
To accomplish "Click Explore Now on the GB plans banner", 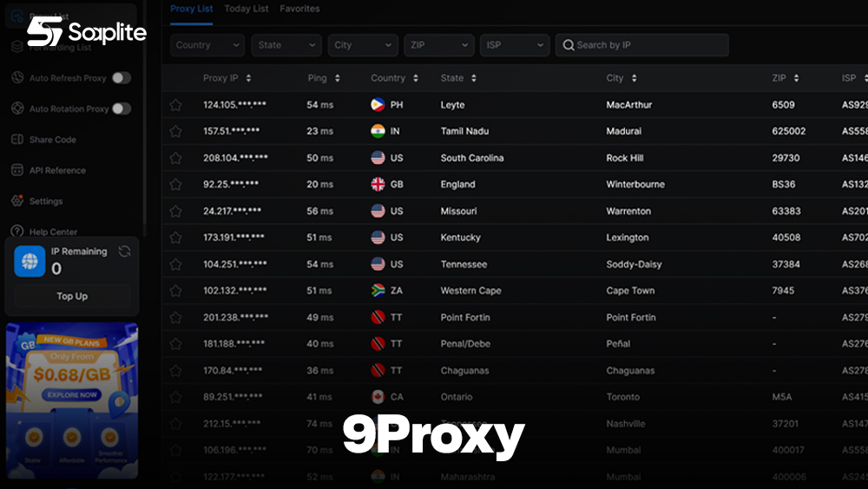I will tap(72, 395).
